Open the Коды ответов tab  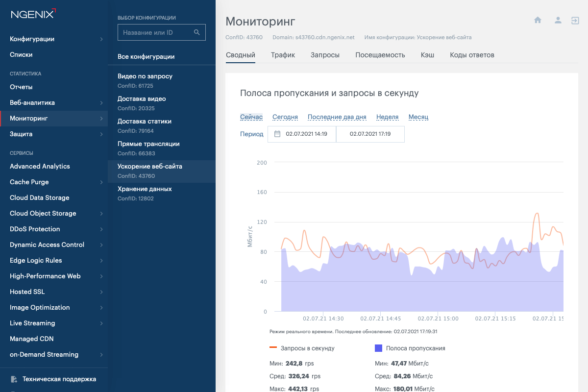tap(472, 55)
